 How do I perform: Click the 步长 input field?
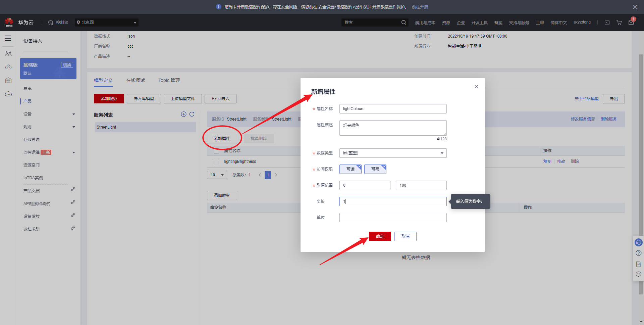[x=393, y=201]
